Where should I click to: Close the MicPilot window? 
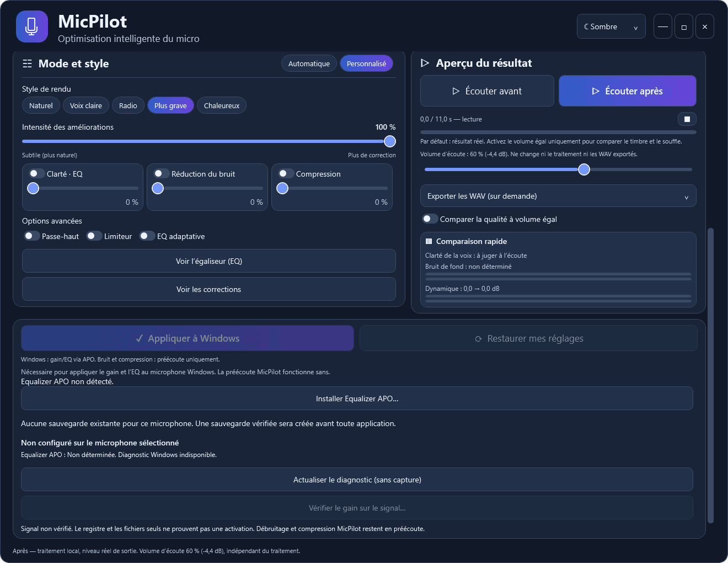pyautogui.click(x=705, y=26)
